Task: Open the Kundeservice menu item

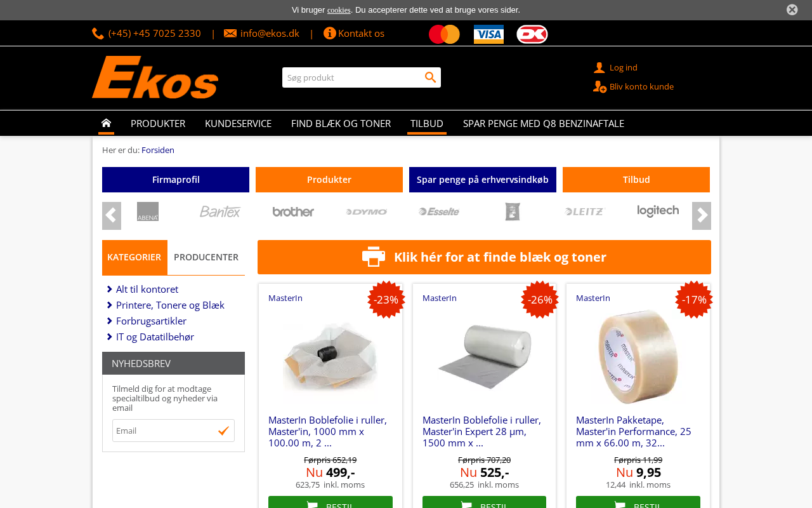Action: pos(238,123)
